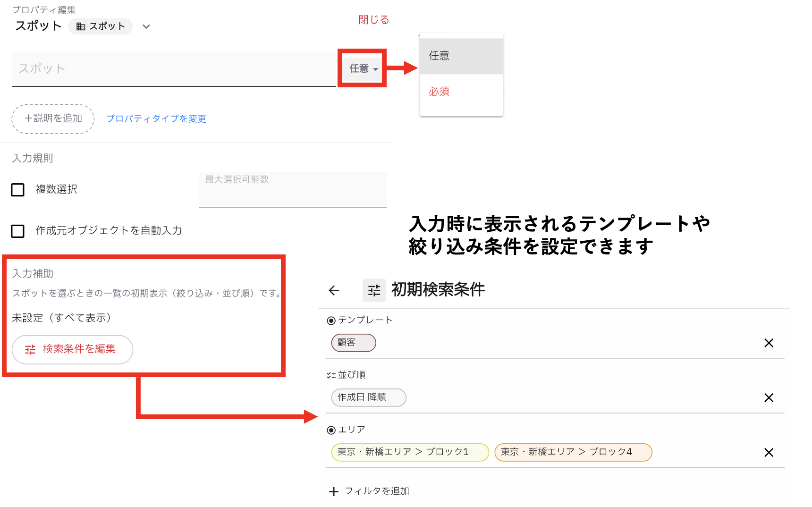The image size is (812, 507).
Task: Click the sliders icon in 検索条件を編集 button
Action: click(x=30, y=349)
